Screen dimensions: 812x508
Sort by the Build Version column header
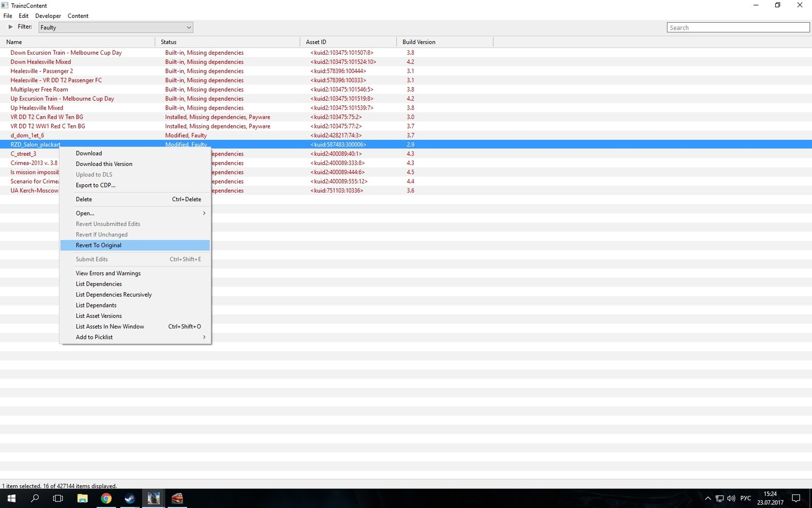419,42
